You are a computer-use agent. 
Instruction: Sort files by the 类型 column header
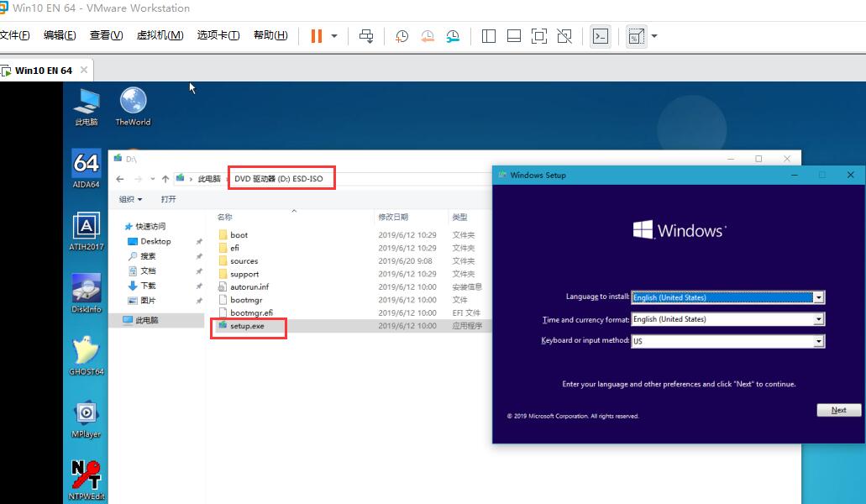tap(459, 217)
